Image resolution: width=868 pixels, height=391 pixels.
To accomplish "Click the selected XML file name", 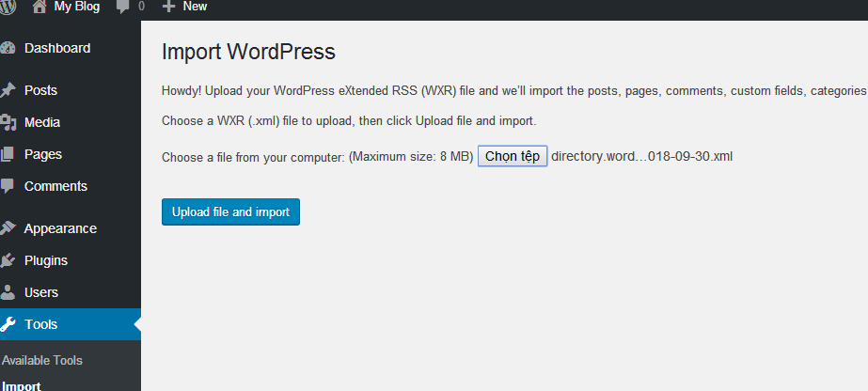I will pyautogui.click(x=641, y=156).
